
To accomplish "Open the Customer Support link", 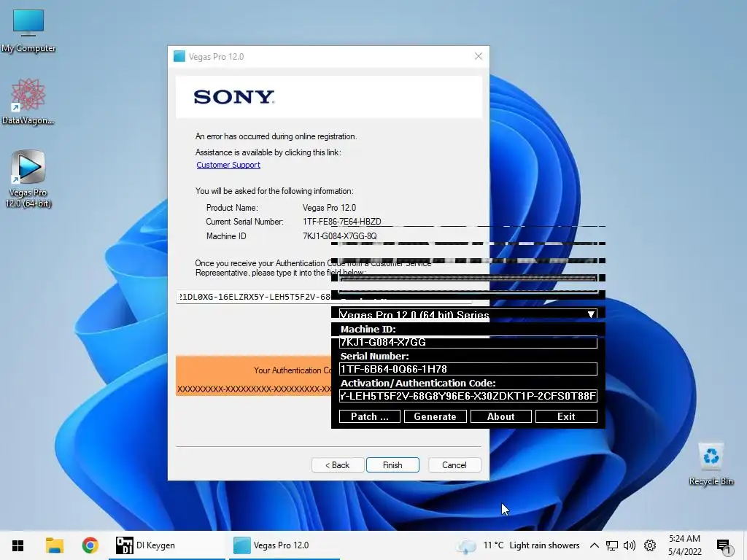I will tap(228, 165).
